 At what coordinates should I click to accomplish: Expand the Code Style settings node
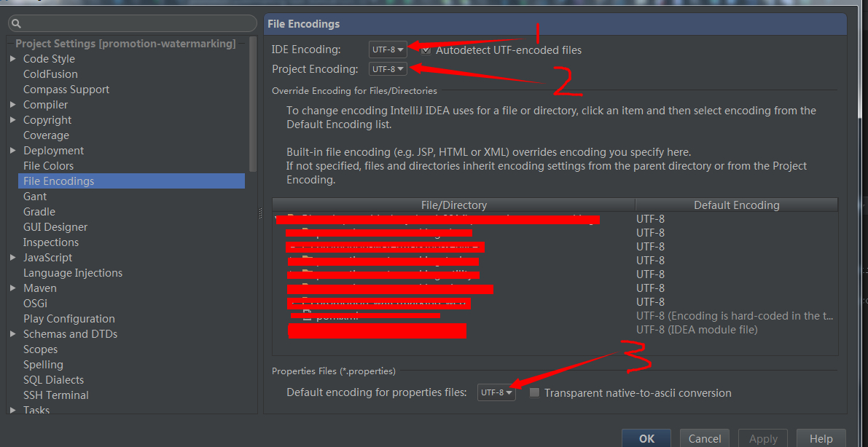(13, 59)
